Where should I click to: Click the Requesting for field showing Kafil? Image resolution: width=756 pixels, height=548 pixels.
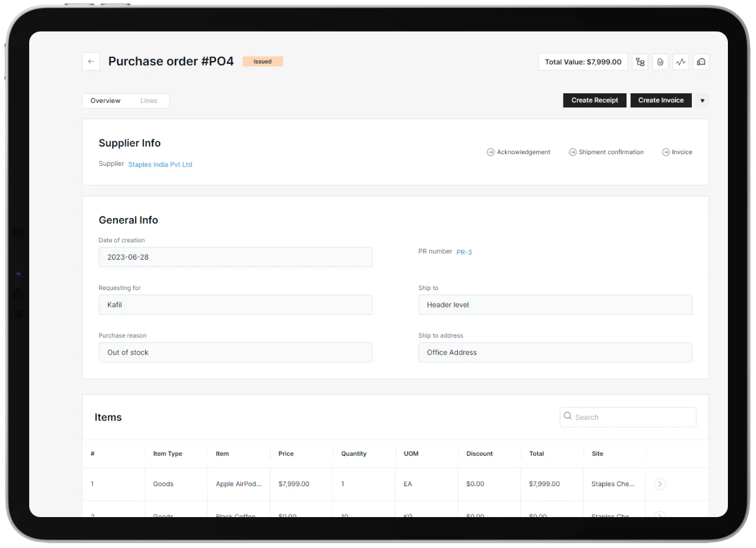(235, 305)
